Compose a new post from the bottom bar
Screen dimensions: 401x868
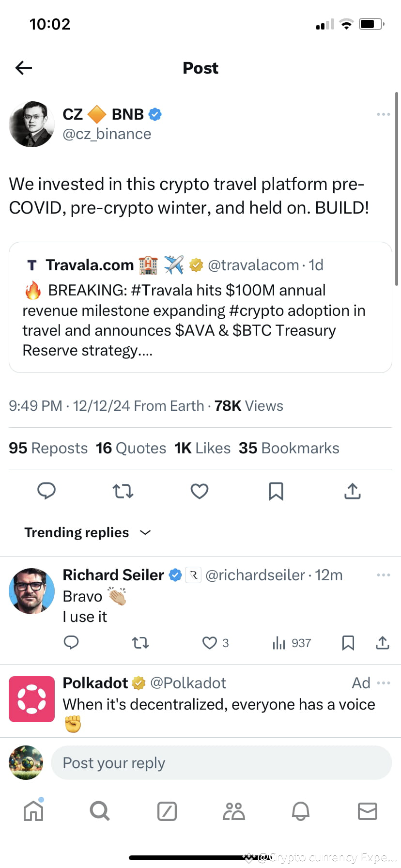tap(167, 811)
